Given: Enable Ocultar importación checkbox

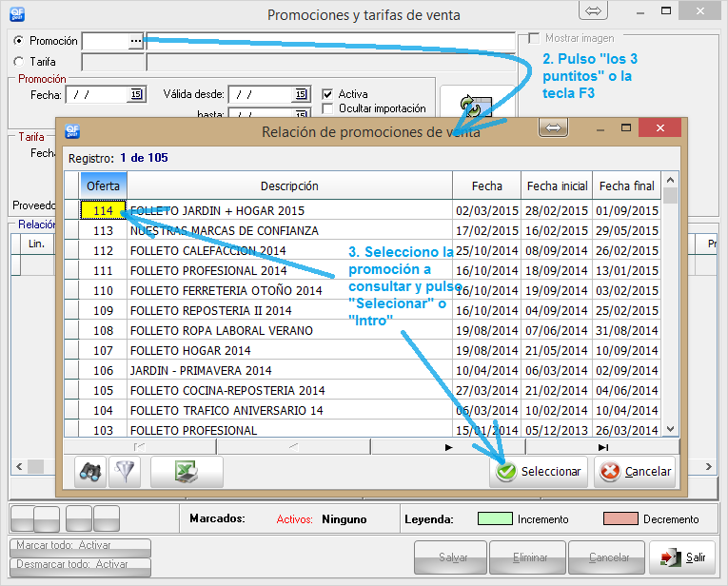Looking at the screenshot, I should pyautogui.click(x=327, y=108).
